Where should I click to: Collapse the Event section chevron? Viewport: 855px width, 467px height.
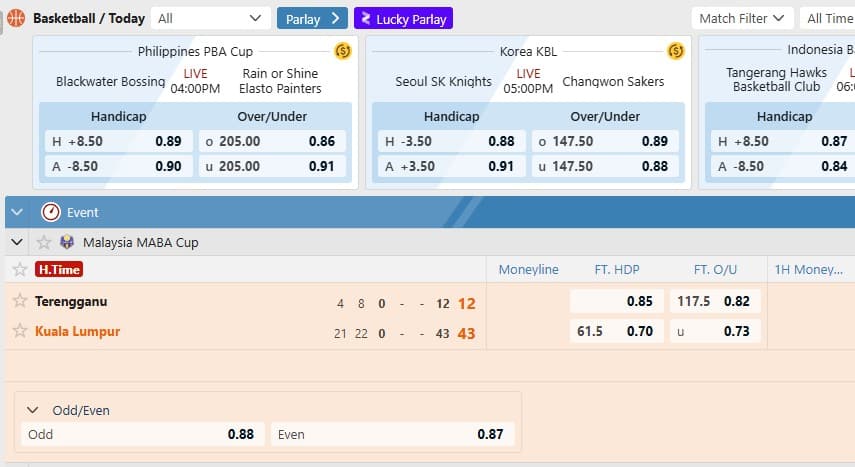pyautogui.click(x=17, y=212)
